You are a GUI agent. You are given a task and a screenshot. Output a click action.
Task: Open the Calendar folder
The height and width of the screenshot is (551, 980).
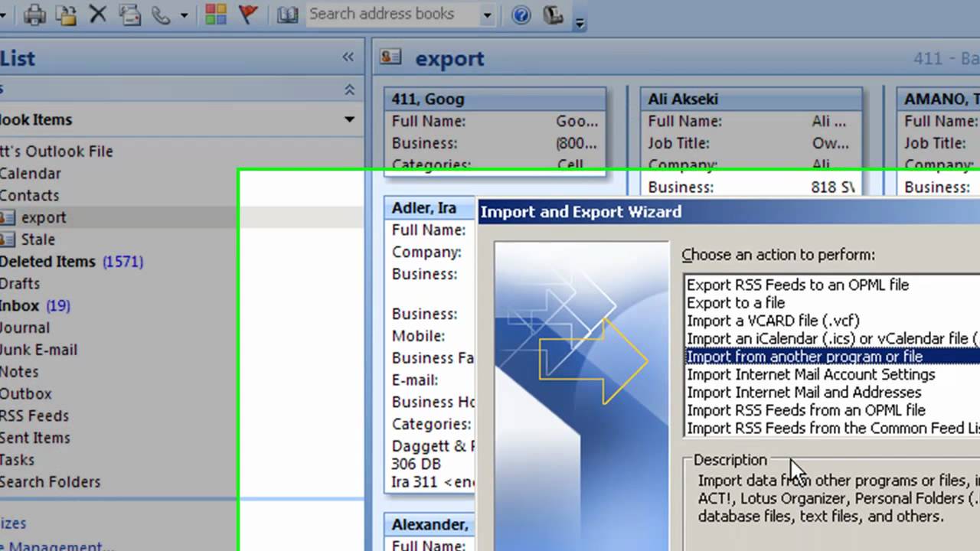coord(31,174)
